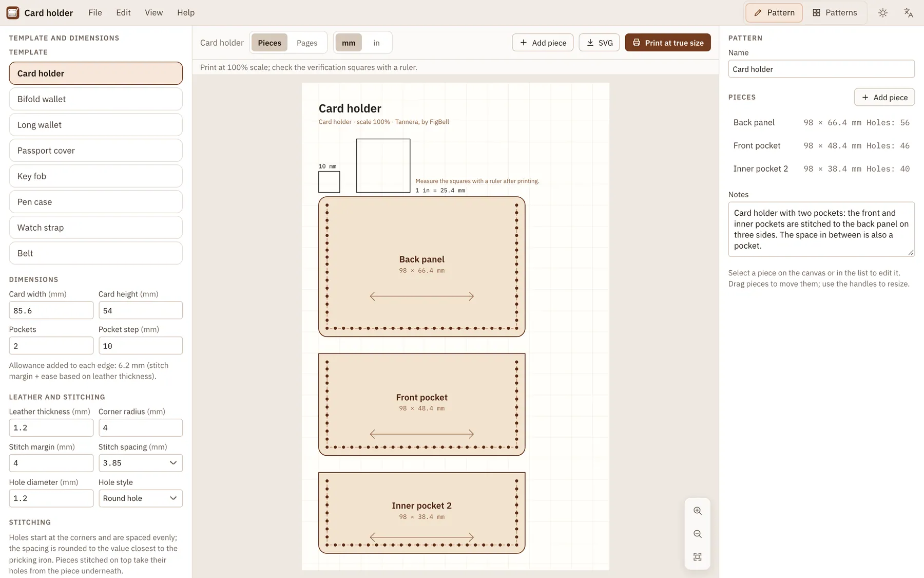Focus the Pocket step field
Viewport: 924px width, 578px height.
[140, 346]
